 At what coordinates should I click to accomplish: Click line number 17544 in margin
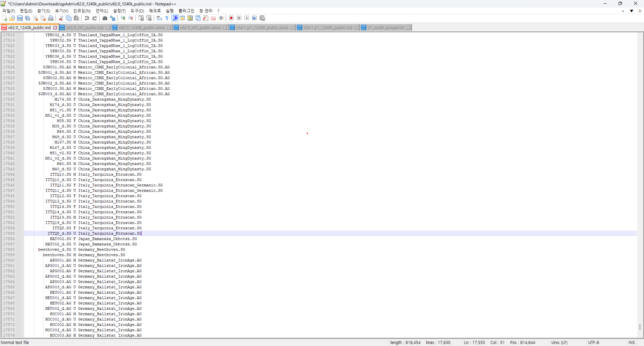coord(9,175)
